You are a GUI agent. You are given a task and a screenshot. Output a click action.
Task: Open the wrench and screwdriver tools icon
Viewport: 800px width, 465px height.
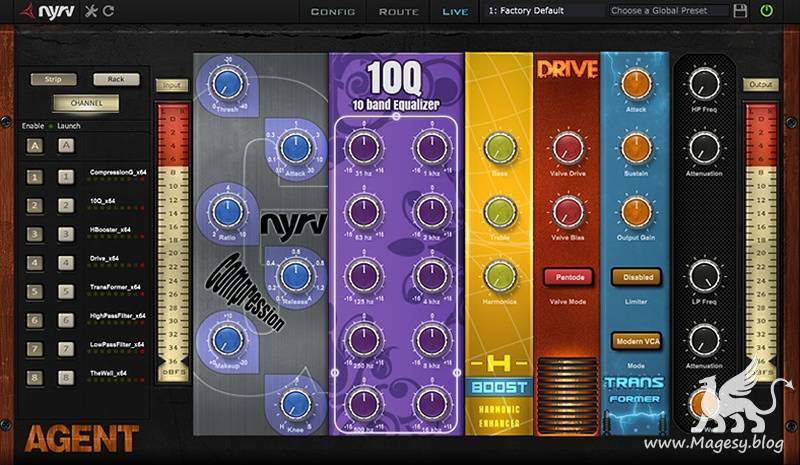pos(91,11)
